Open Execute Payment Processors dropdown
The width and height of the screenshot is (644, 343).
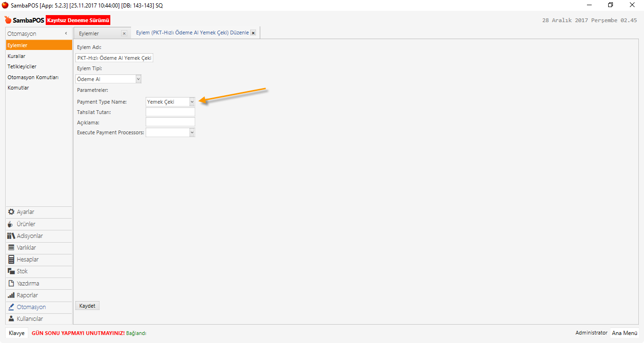click(192, 133)
